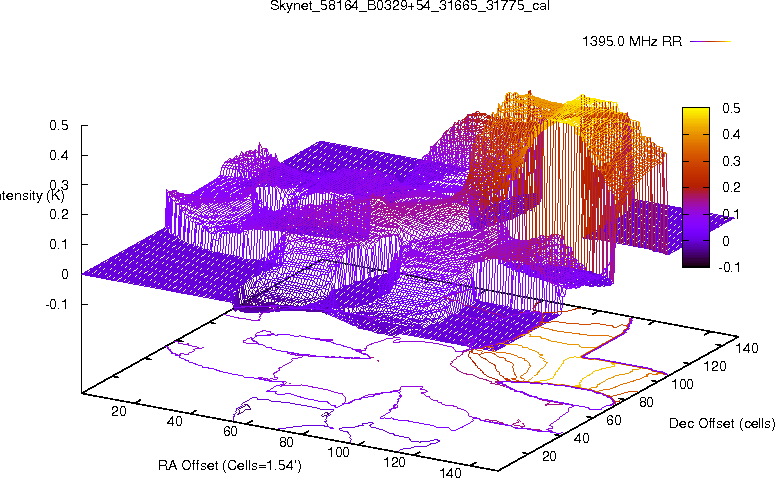Click the 0.1 tick on the intensity axis
Image resolution: width=775 pixels, height=478 pixels.
59,244
